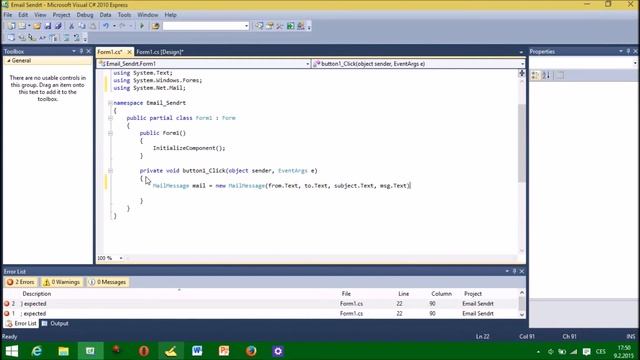This screenshot has height=360, width=640.
Task: Sort errors by Description column header
Action: [x=37, y=293]
